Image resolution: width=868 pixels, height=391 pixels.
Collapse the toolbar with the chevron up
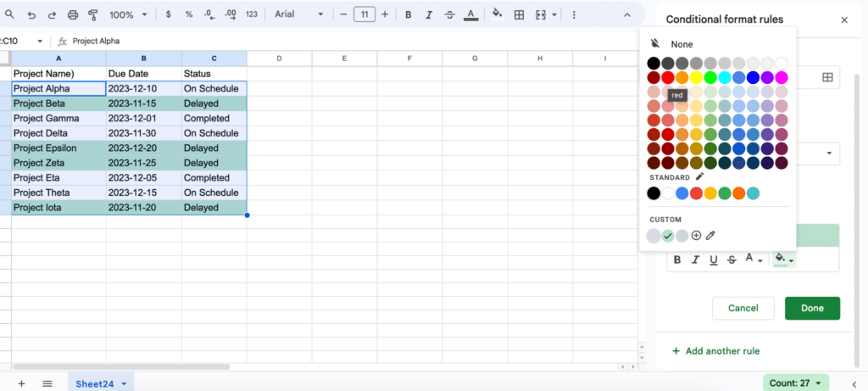coord(626,15)
